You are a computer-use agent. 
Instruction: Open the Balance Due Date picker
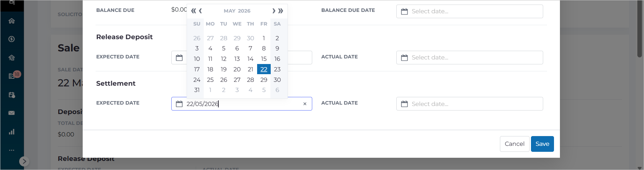tap(470, 11)
